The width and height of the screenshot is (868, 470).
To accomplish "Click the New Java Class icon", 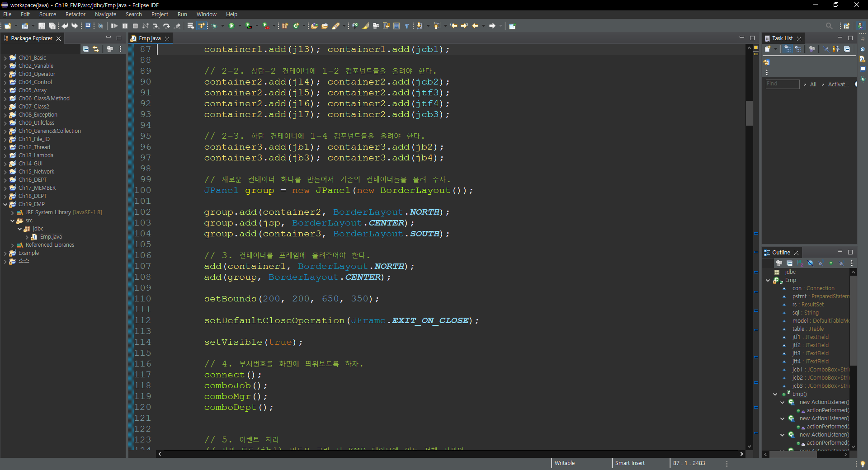I will (296, 26).
